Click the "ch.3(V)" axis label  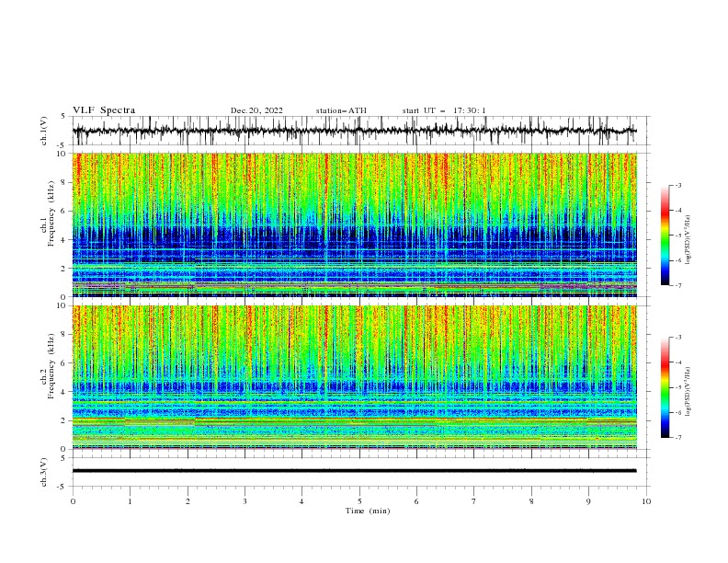(x=44, y=472)
